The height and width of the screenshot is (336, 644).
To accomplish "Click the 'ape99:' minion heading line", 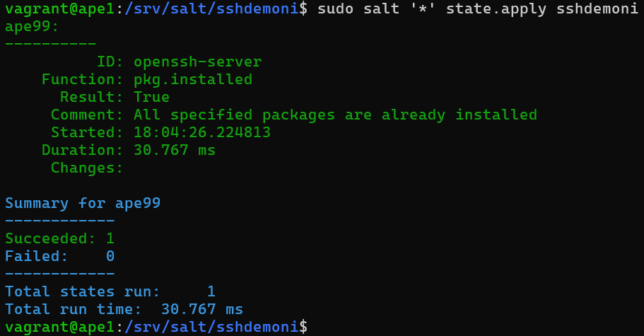I will coord(32,27).
